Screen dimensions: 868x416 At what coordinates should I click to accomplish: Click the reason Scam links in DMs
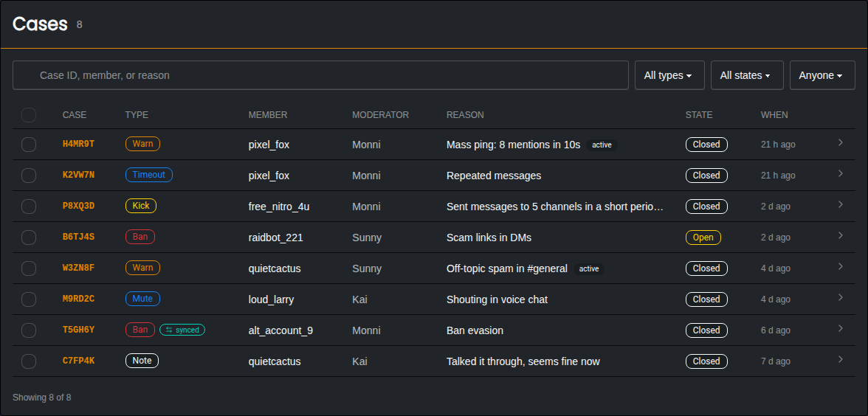pos(489,238)
